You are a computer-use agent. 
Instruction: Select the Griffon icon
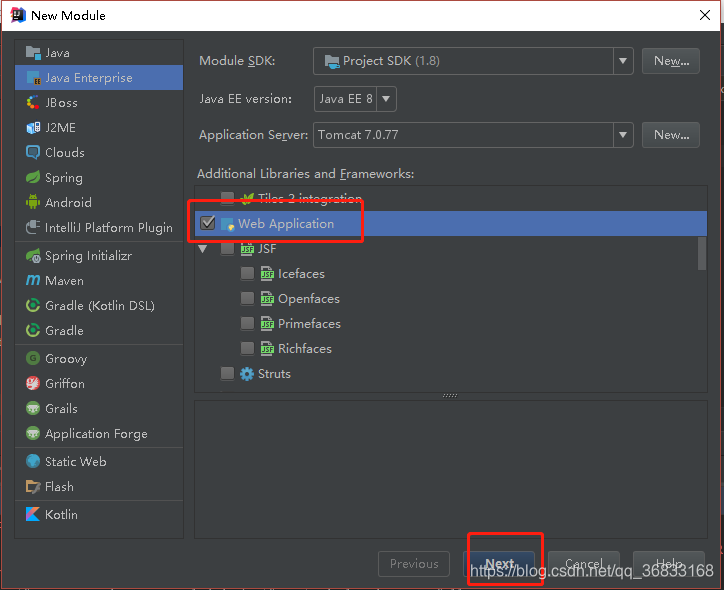[33, 383]
